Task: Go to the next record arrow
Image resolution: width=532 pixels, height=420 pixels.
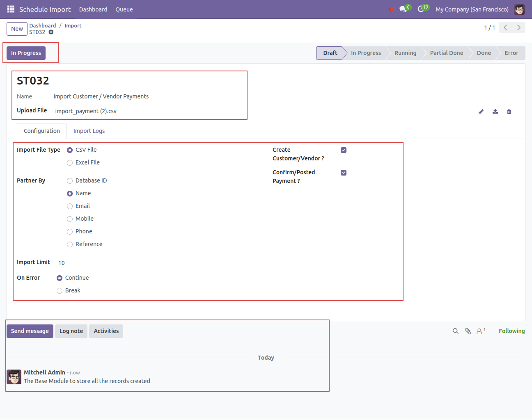Action: pos(519,27)
